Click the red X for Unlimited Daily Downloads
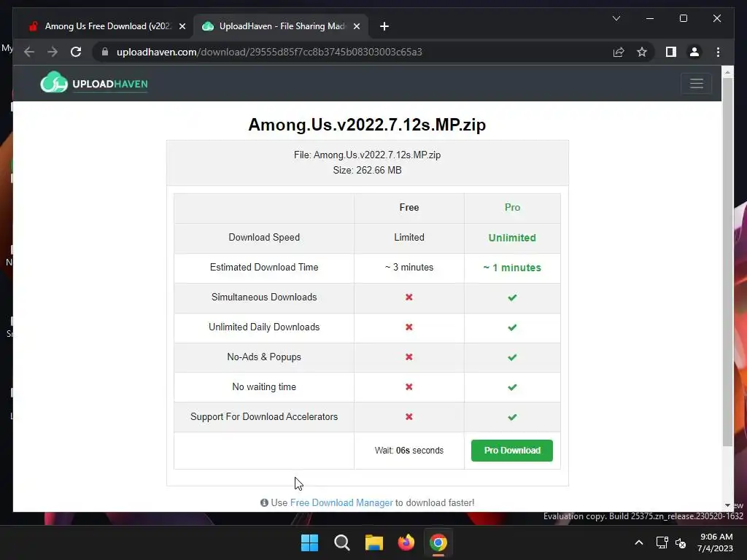Viewport: 747px width, 560px height. (409, 327)
